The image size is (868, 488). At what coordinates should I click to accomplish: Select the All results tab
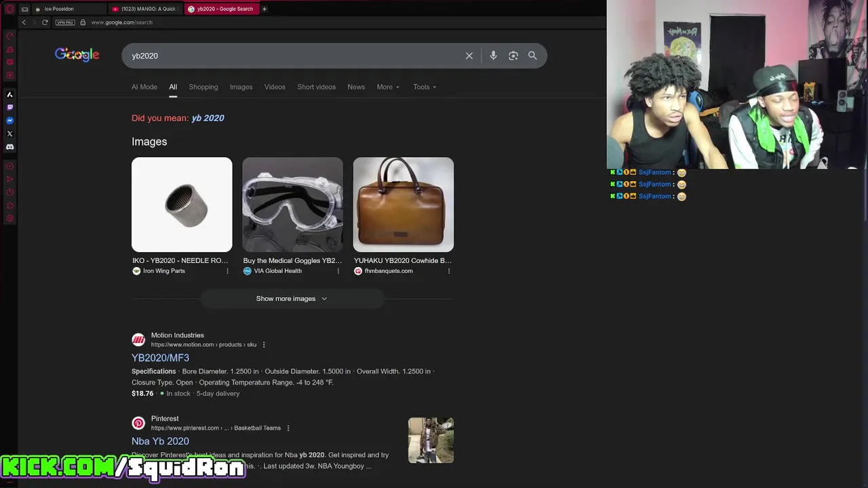(173, 87)
